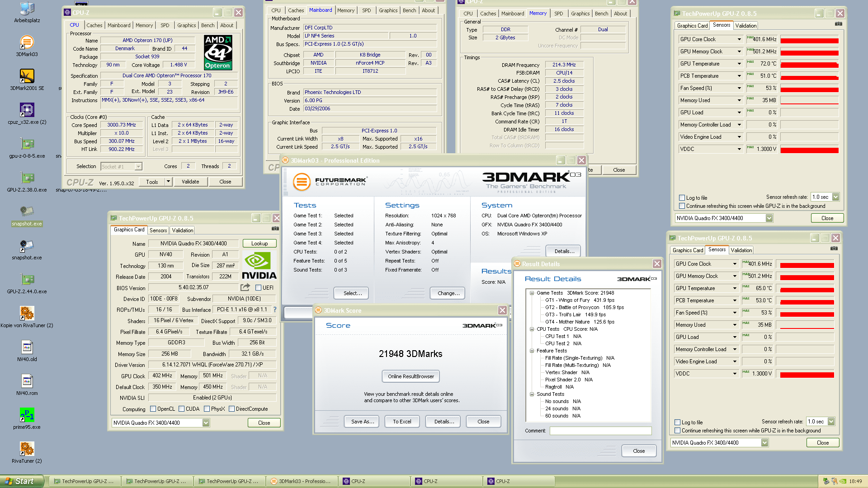Toggle the DirectCompute checkbox
The width and height of the screenshot is (868, 488).
[231, 409]
